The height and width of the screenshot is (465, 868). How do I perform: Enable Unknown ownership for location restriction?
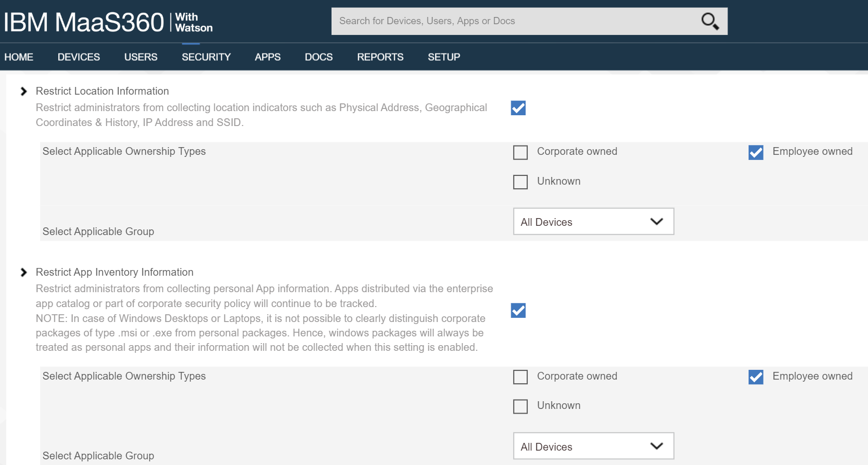(x=520, y=182)
